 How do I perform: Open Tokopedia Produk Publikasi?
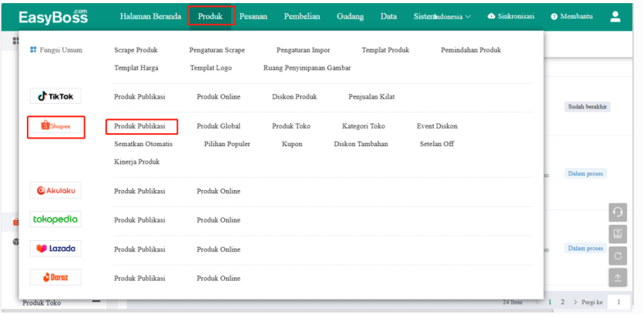(x=139, y=220)
